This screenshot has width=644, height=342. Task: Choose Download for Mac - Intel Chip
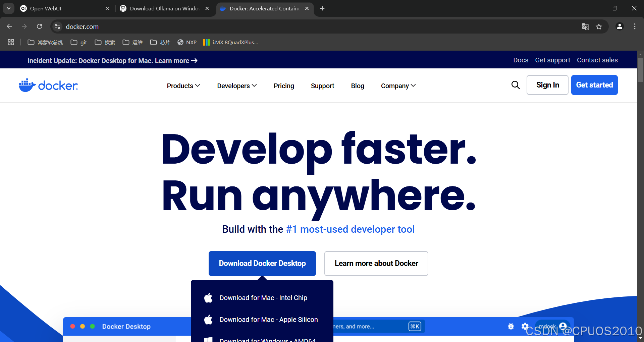(262, 298)
